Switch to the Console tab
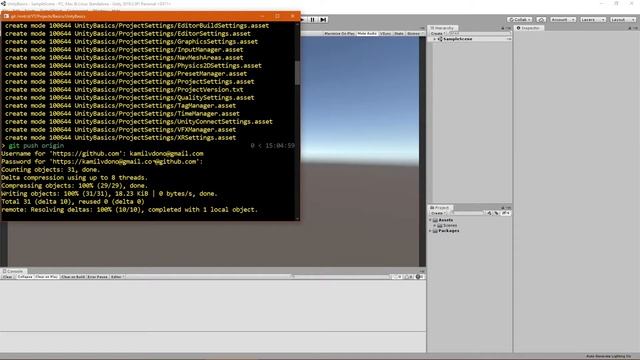 pos(13,271)
